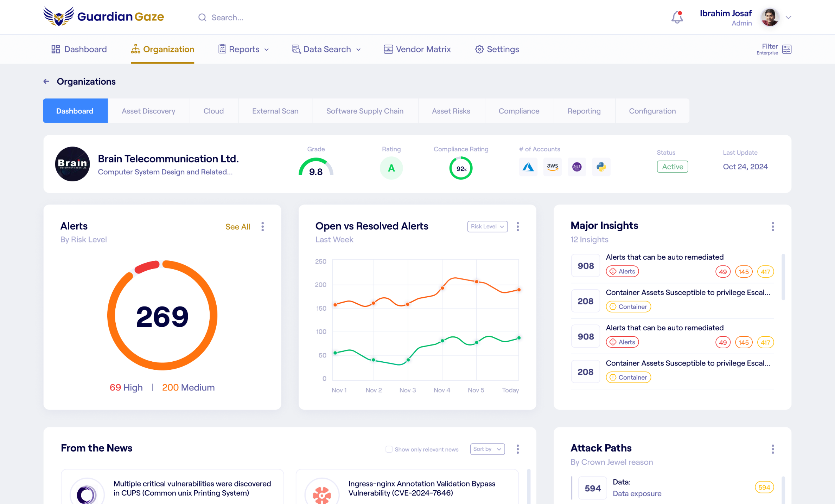Image resolution: width=835 pixels, height=504 pixels.
Task: Click the Search input field
Action: (x=221, y=17)
